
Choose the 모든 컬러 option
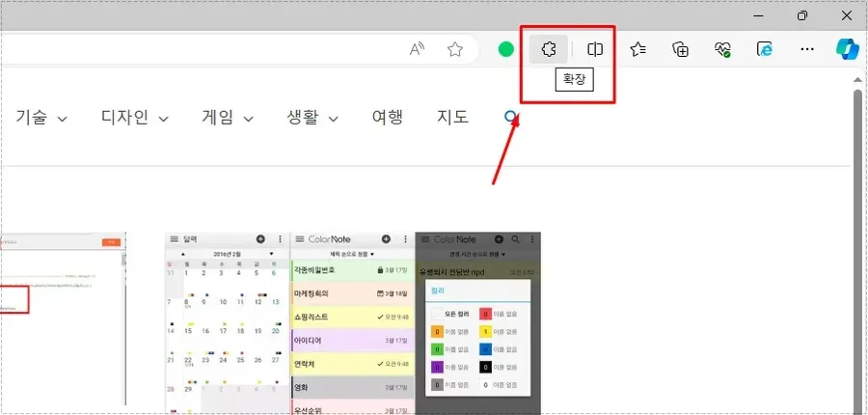click(x=450, y=315)
